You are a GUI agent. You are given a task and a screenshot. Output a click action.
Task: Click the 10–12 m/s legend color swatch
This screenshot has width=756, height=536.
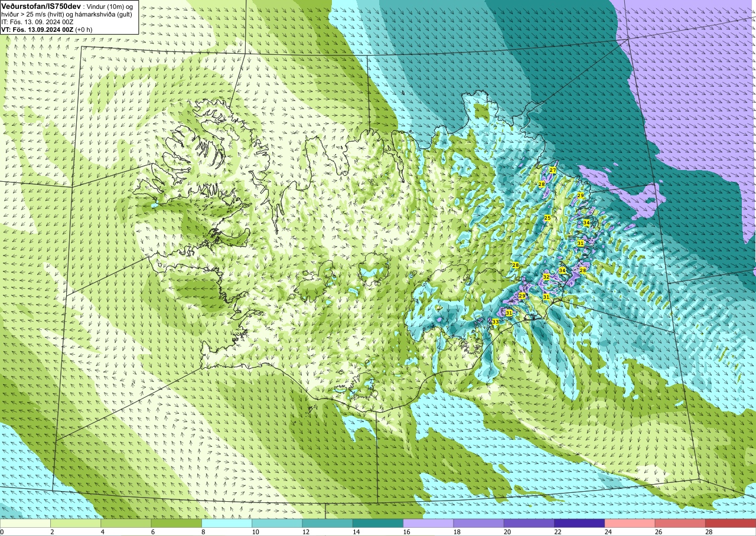(x=277, y=523)
